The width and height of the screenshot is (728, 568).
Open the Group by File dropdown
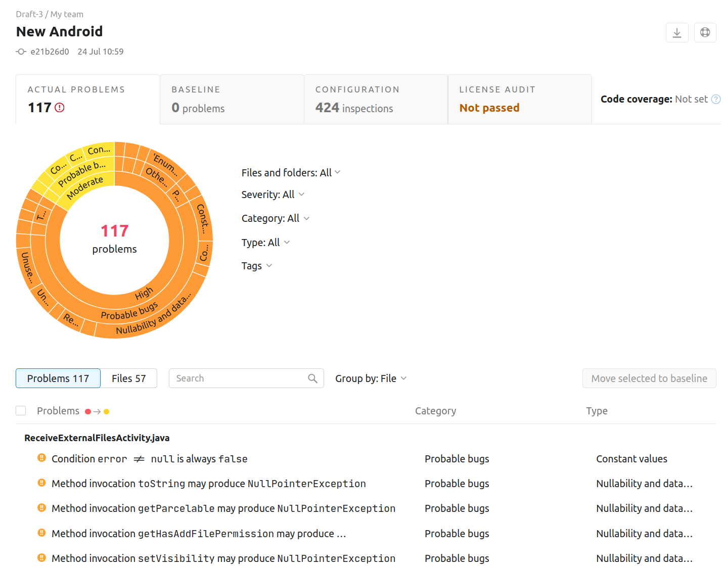coord(371,378)
